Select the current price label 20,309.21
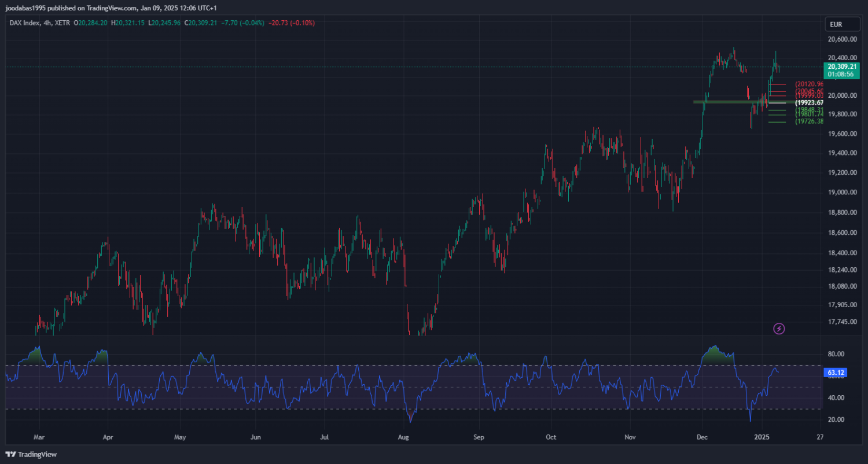 (x=841, y=67)
